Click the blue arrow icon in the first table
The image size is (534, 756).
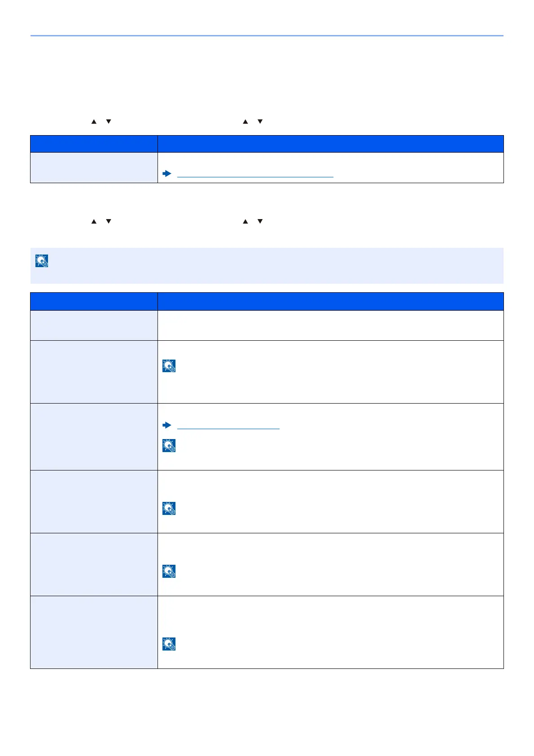tap(167, 173)
